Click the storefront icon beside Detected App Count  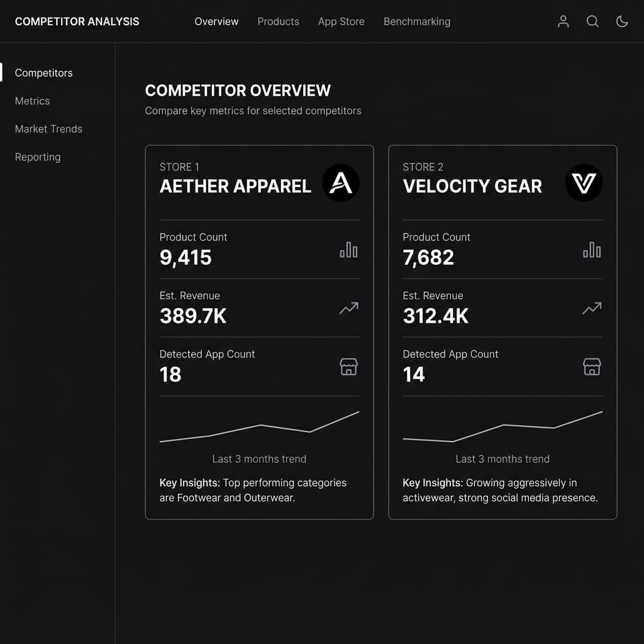(348, 367)
